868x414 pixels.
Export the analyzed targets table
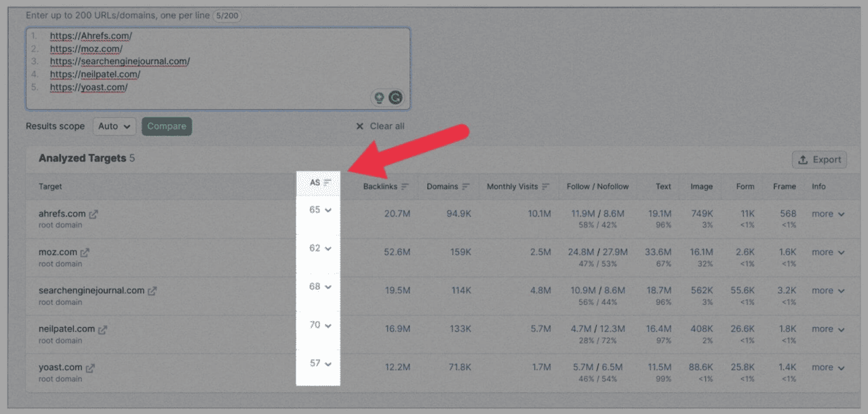click(x=819, y=159)
